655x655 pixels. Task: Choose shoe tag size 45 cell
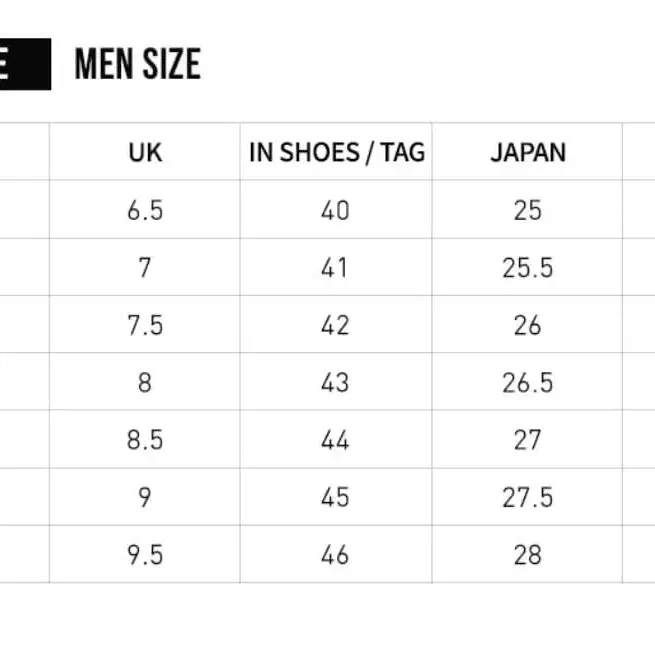coord(336,498)
